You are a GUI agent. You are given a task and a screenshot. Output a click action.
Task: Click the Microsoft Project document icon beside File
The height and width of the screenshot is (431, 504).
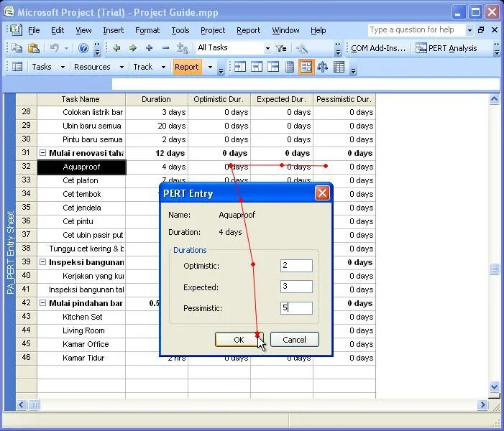(16, 30)
